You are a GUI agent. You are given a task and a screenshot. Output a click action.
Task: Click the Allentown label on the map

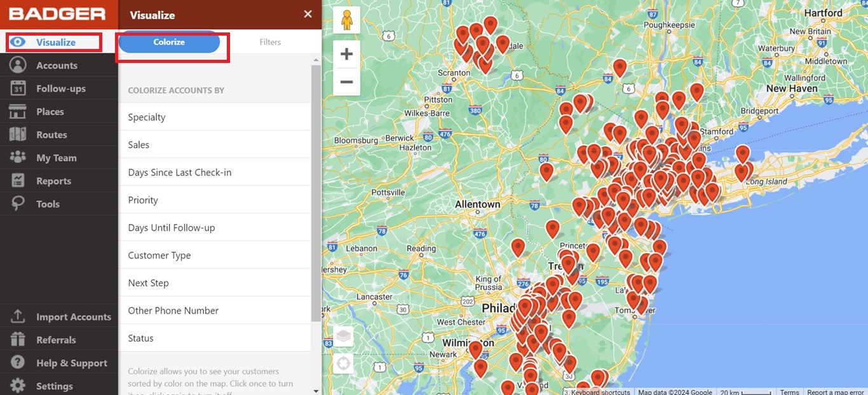coord(477,204)
